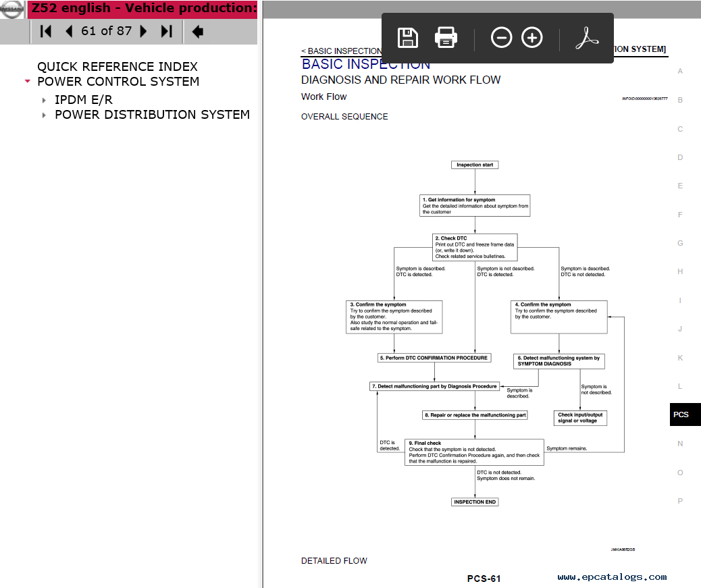Screen dimensions: 701x588
Task: Click the Nissan logo
Action: (x=12, y=9)
